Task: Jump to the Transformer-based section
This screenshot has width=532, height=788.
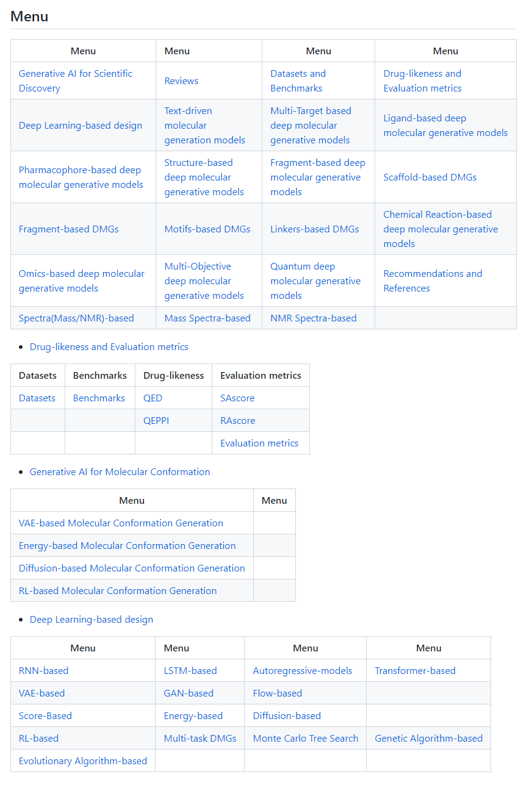Action: pos(415,670)
